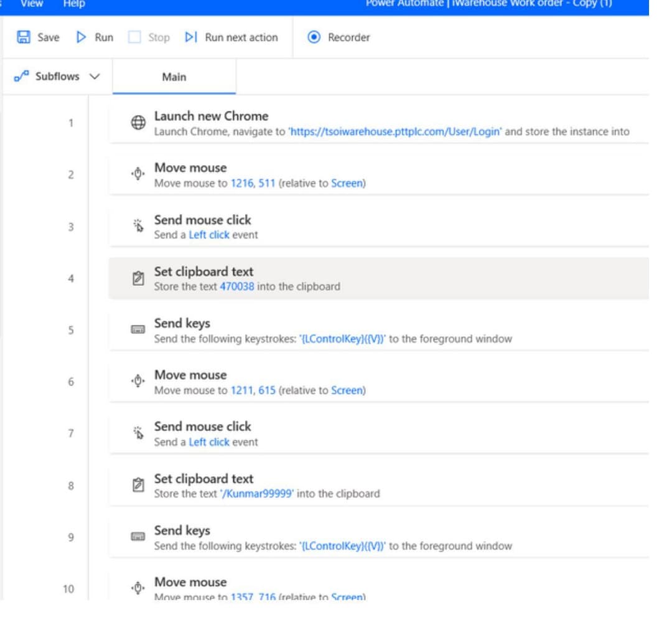Click the Run button label
This screenshot has width=672, height=622.
(104, 38)
